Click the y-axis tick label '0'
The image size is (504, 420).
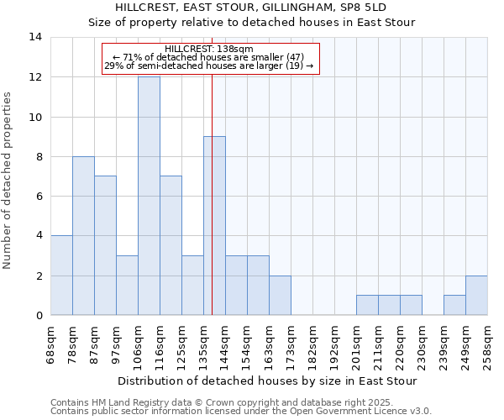[39, 316]
